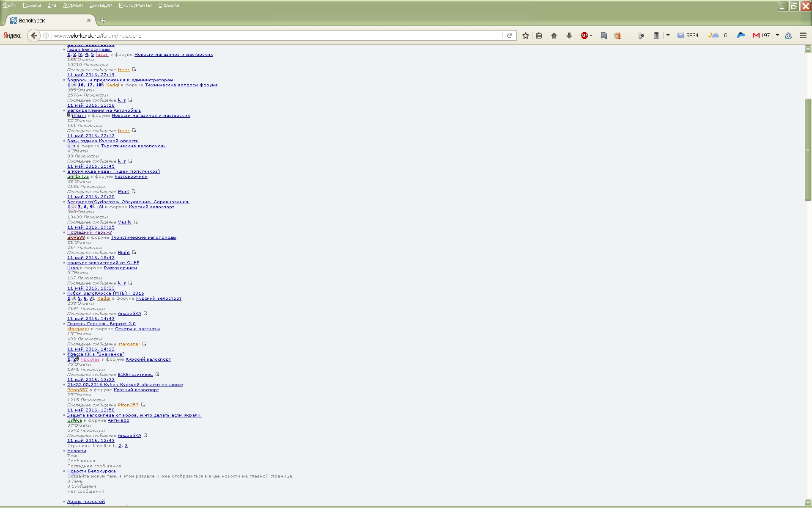This screenshot has width=812, height=508.
Task: Expand the dropdown arrow left of mail counter
Action: pos(668,36)
